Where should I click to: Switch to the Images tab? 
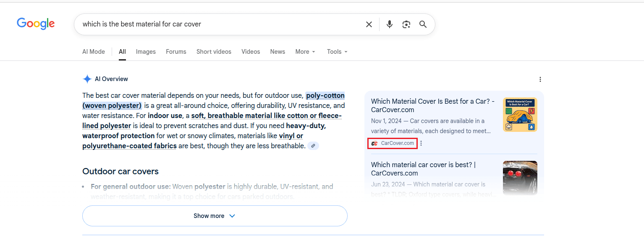(x=146, y=52)
